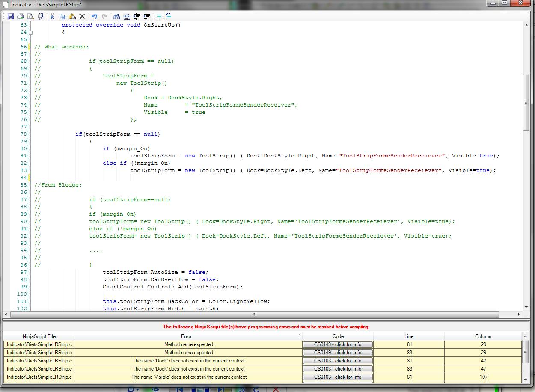Click the Delete X icon in the toolbar
Image resolution: width=535 pixels, height=392 pixels.
(x=82, y=16)
